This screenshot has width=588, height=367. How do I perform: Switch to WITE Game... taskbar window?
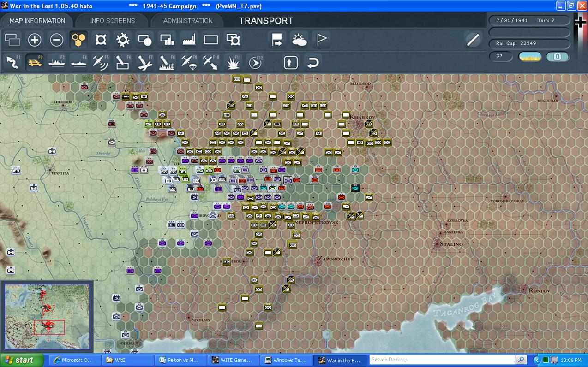point(233,360)
